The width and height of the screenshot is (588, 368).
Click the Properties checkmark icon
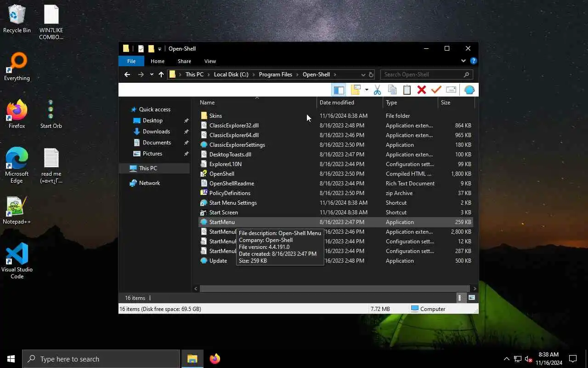[436, 90]
